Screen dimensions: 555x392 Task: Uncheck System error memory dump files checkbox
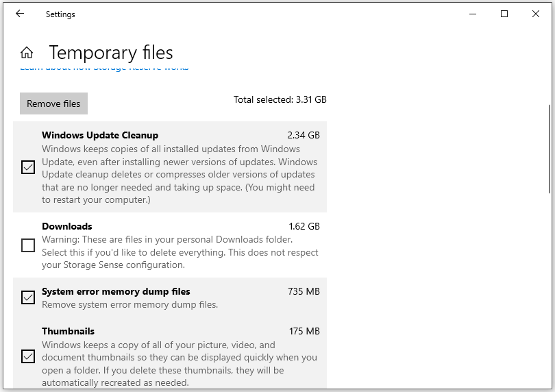pyautogui.click(x=28, y=297)
